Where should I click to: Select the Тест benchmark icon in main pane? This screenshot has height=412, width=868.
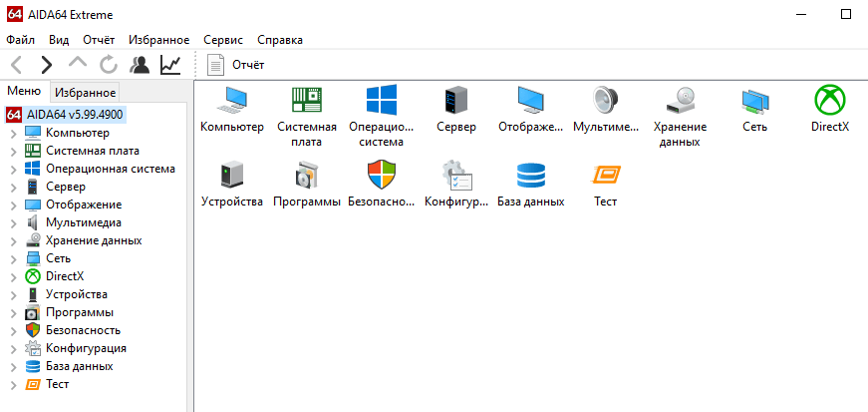coord(605,176)
